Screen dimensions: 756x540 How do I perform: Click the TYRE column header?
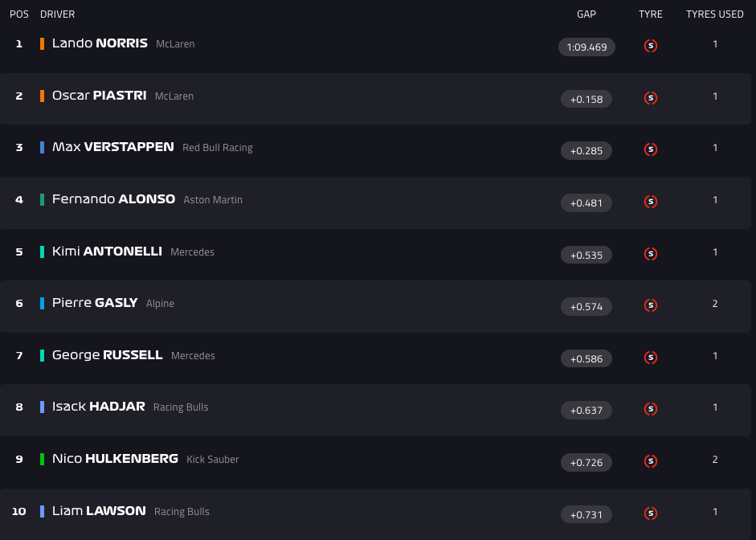pyautogui.click(x=651, y=14)
